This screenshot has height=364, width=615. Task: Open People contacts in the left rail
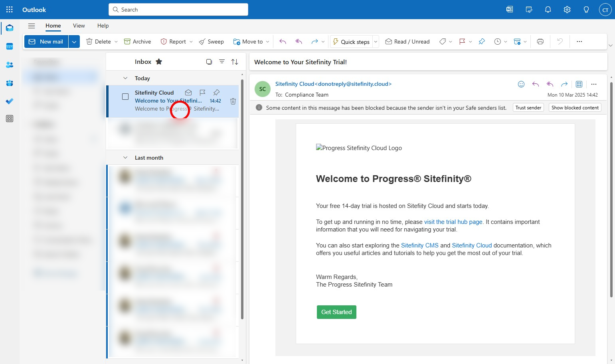(x=10, y=65)
